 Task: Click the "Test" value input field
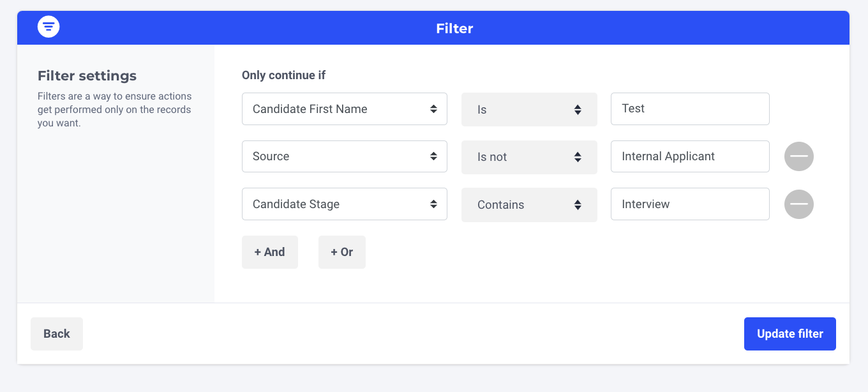click(689, 109)
